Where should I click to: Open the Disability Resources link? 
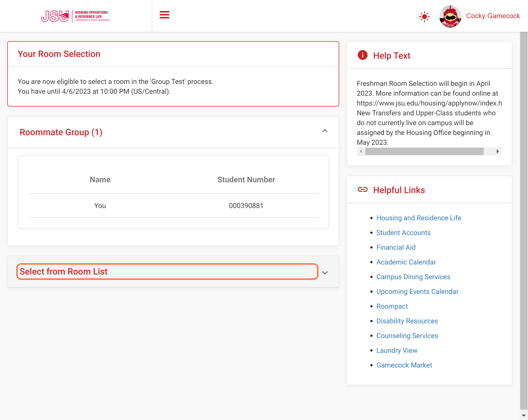(x=407, y=321)
